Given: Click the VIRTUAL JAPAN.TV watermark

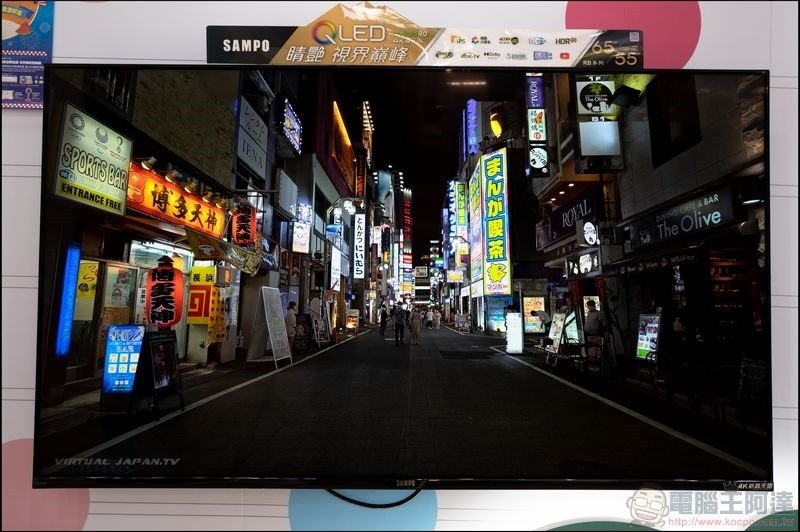Looking at the screenshot, I should coord(117,462).
